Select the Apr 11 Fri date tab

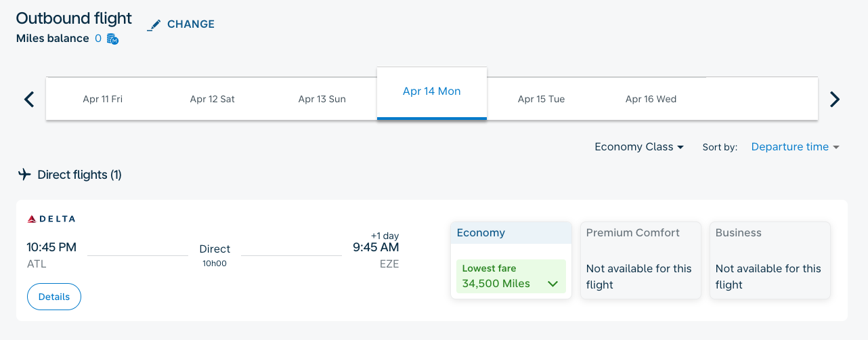tap(103, 100)
